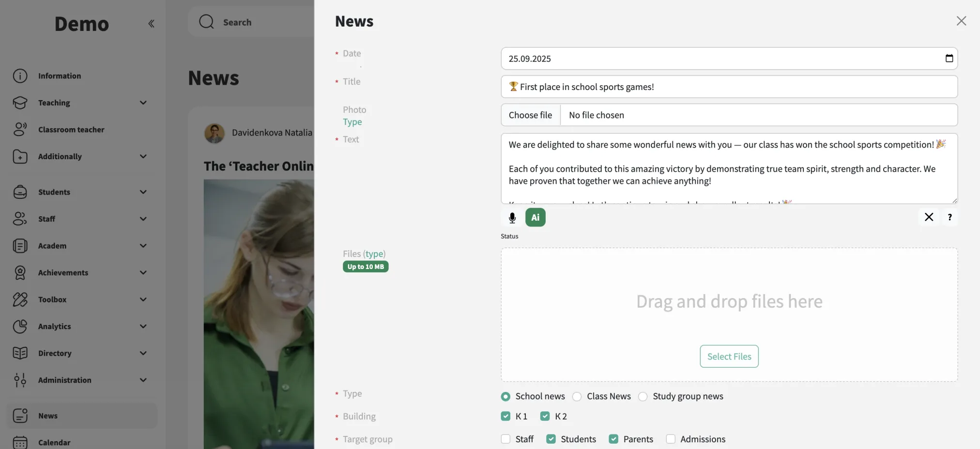This screenshot has height=449, width=980.
Task: Uncheck the K 1 building checkbox
Action: click(505, 417)
